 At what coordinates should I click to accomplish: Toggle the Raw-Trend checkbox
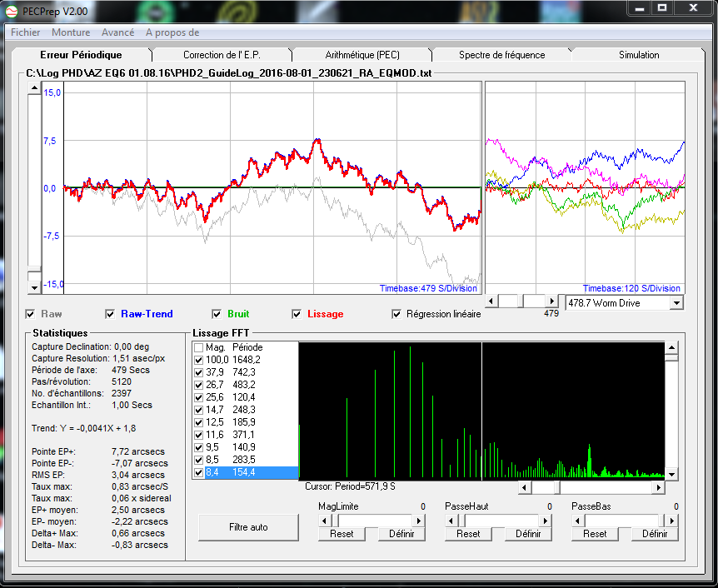tap(110, 314)
